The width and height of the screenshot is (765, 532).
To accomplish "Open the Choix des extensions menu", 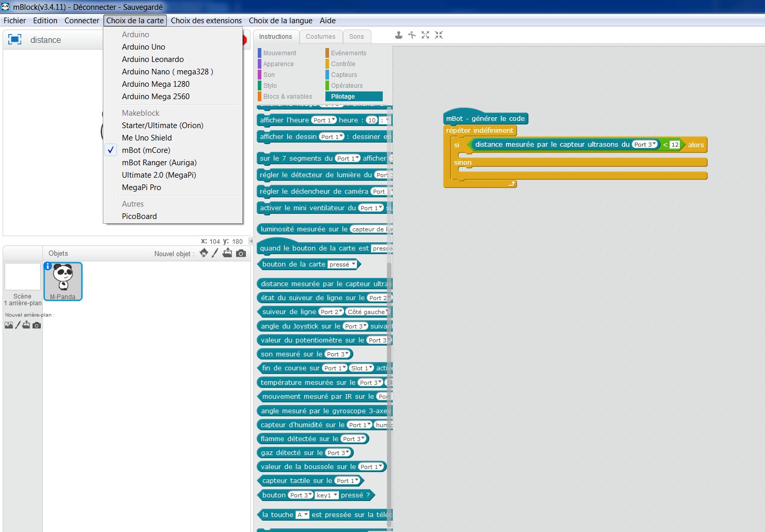I will [206, 21].
